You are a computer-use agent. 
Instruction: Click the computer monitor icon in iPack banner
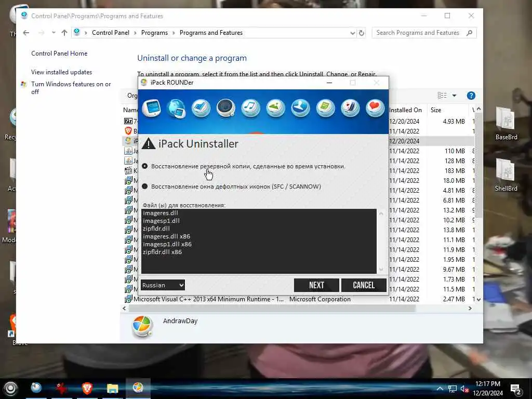point(151,109)
